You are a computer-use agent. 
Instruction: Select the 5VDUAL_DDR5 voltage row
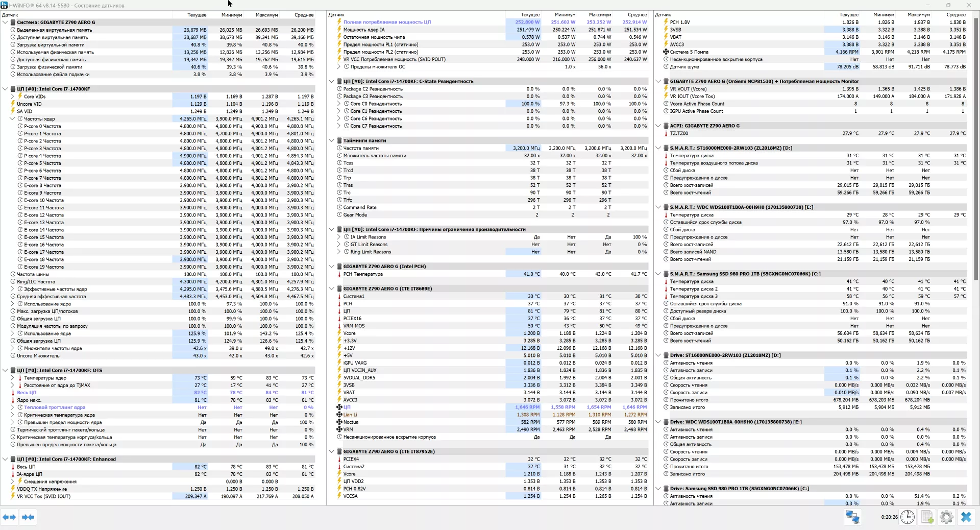click(488, 378)
